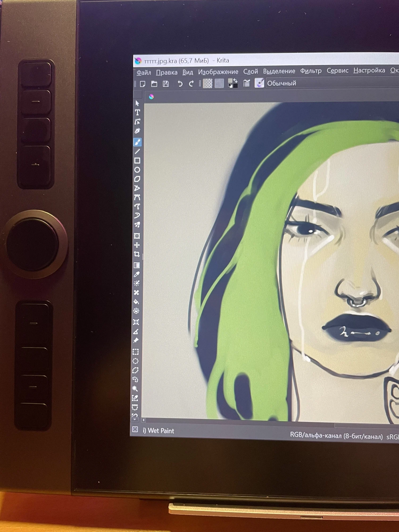This screenshot has height=532, width=399.
Task: Open the Изображение menu
Action: 218,72
